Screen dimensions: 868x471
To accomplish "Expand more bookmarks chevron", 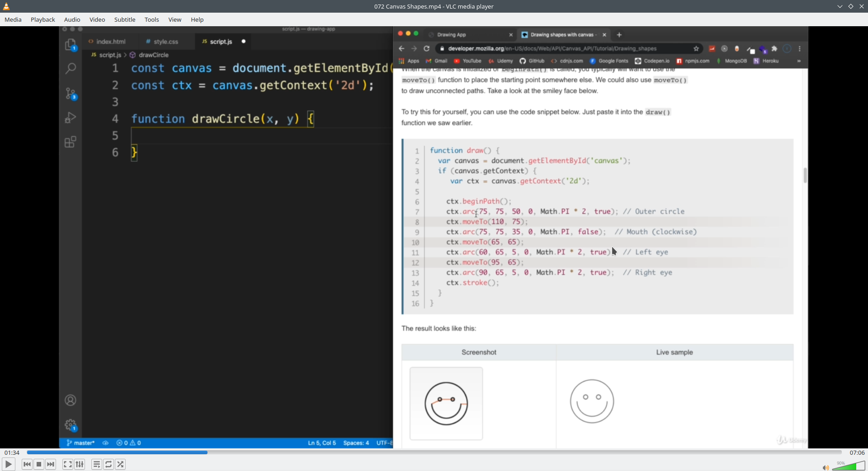I will pyautogui.click(x=799, y=61).
